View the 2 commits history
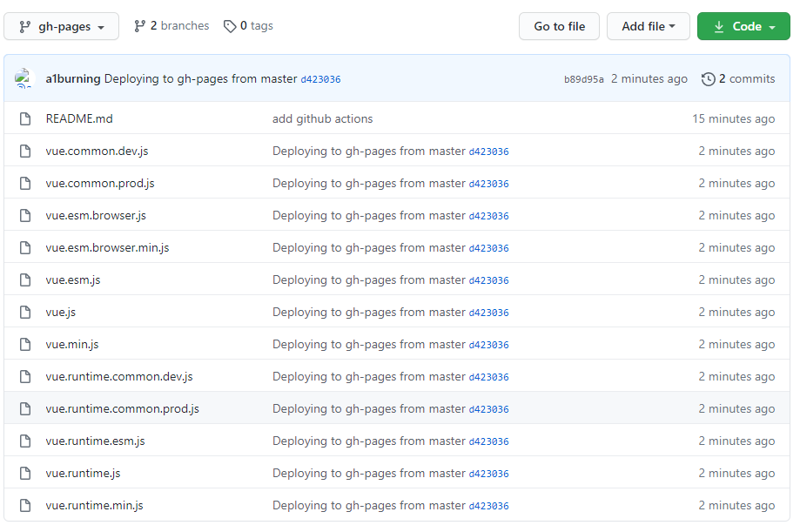800x532 pixels. pyautogui.click(x=738, y=78)
